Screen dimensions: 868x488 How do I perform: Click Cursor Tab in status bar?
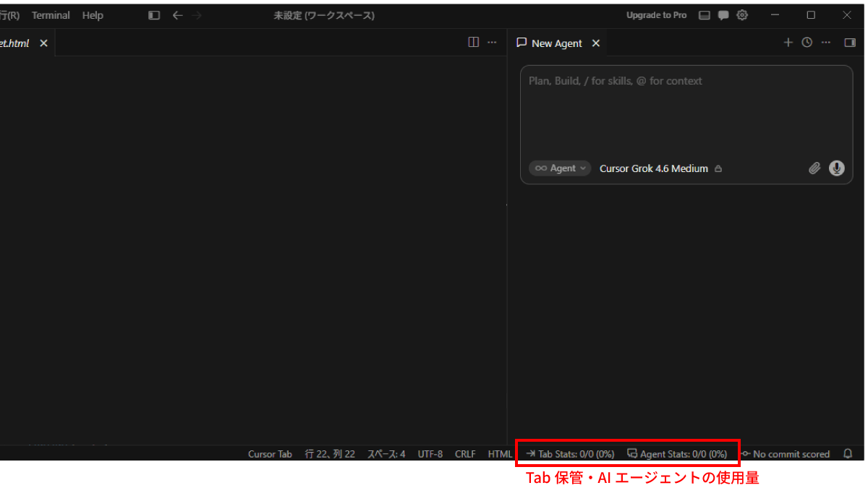(x=270, y=454)
